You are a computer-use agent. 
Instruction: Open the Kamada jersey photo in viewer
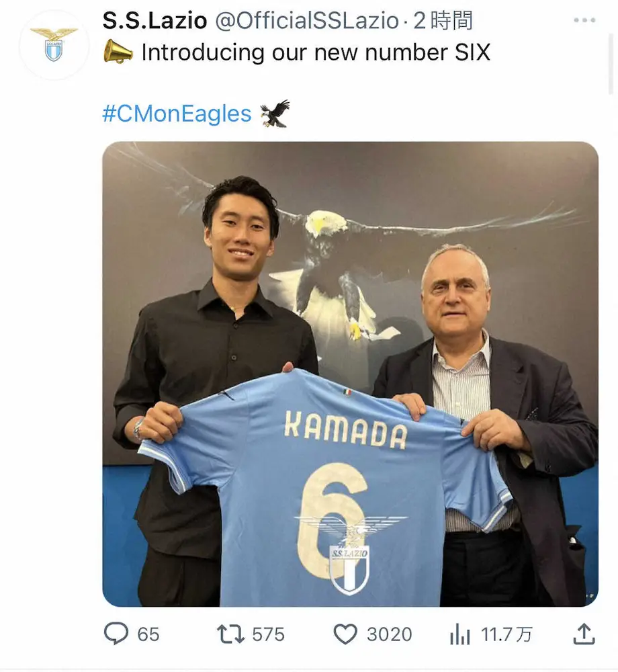(x=351, y=374)
